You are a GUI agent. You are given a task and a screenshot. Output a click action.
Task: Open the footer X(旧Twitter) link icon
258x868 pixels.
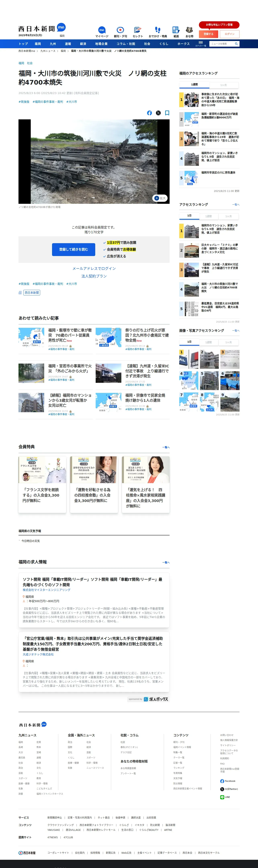(222, 789)
